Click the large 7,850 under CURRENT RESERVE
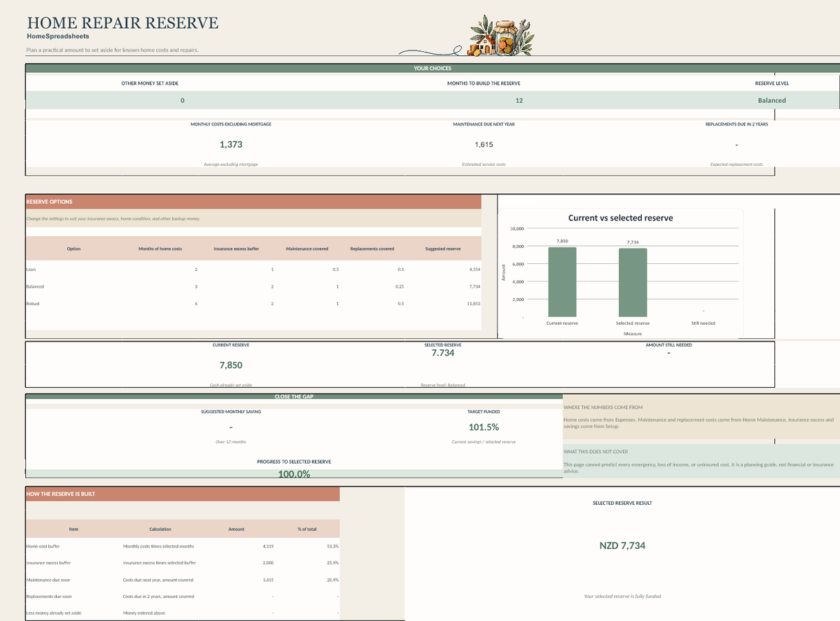This screenshot has width=840, height=621. pyautogui.click(x=231, y=365)
